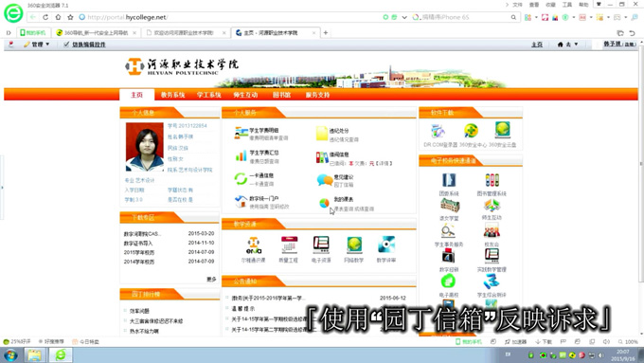Open the 2015学年校历 download link

click(139, 252)
